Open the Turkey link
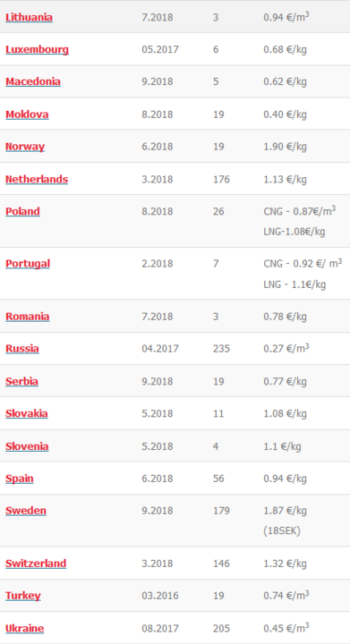This screenshot has height=644, width=350. click(23, 596)
